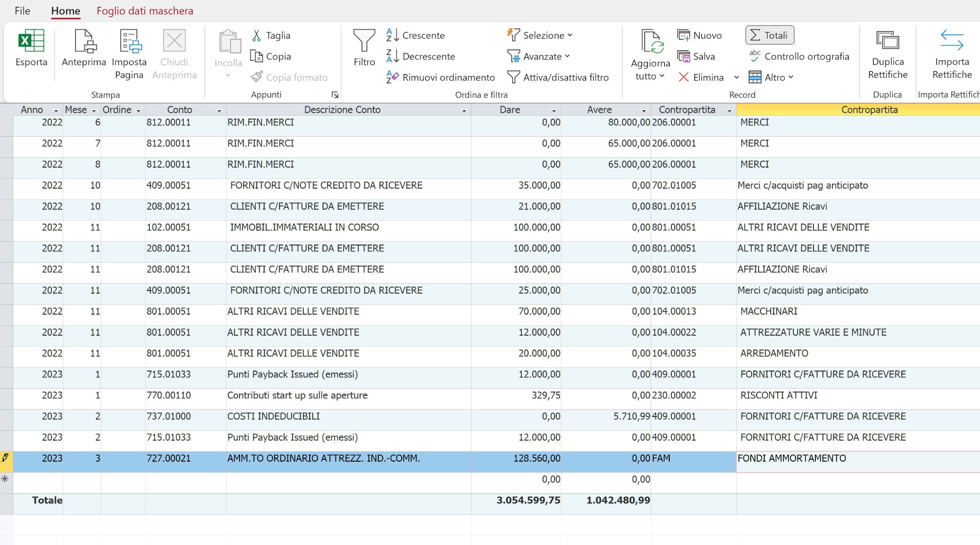This screenshot has width=980, height=545.
Task: Click Importa Rettifiche arrows icon
Action: (x=952, y=41)
